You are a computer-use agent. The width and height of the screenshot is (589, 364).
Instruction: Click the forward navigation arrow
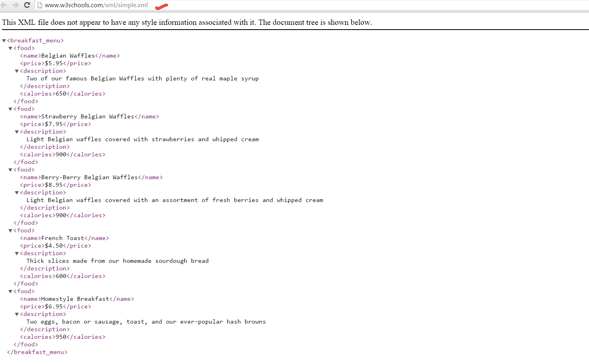[16, 6]
